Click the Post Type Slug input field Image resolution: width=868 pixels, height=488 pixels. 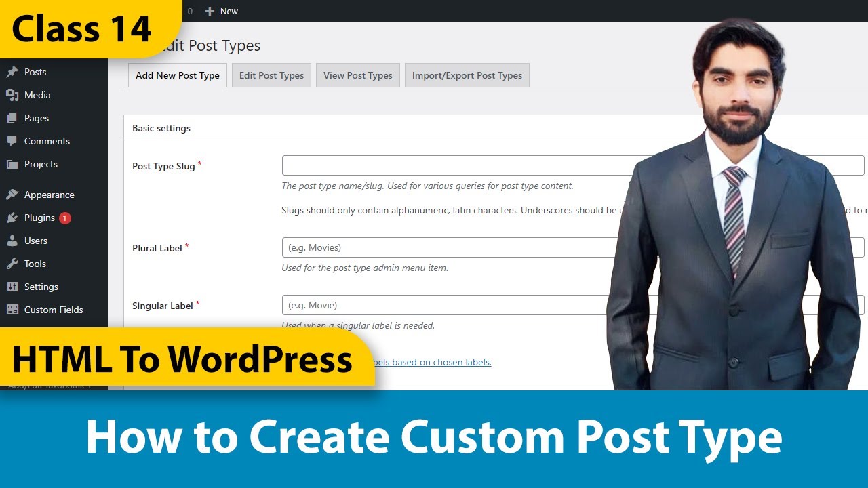tap(573, 165)
